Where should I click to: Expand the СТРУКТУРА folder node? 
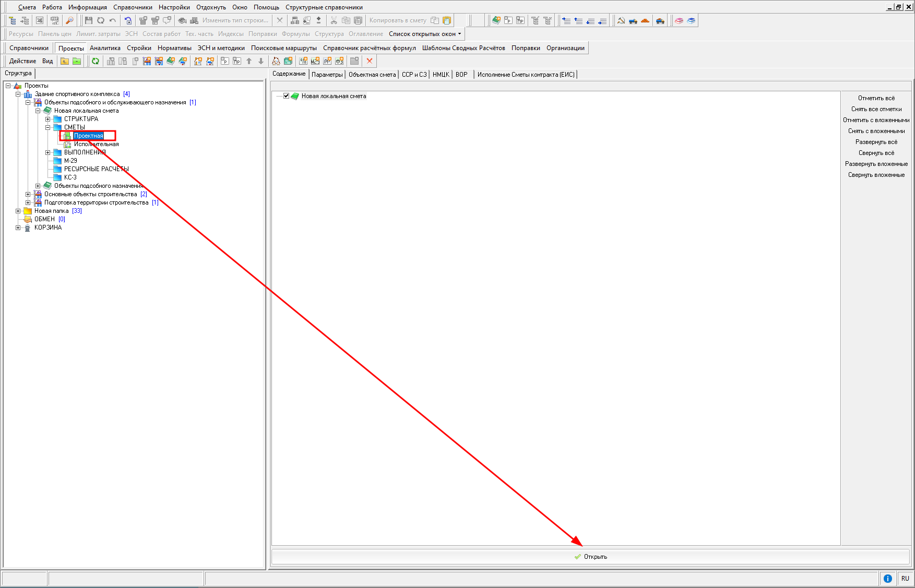[48, 119]
